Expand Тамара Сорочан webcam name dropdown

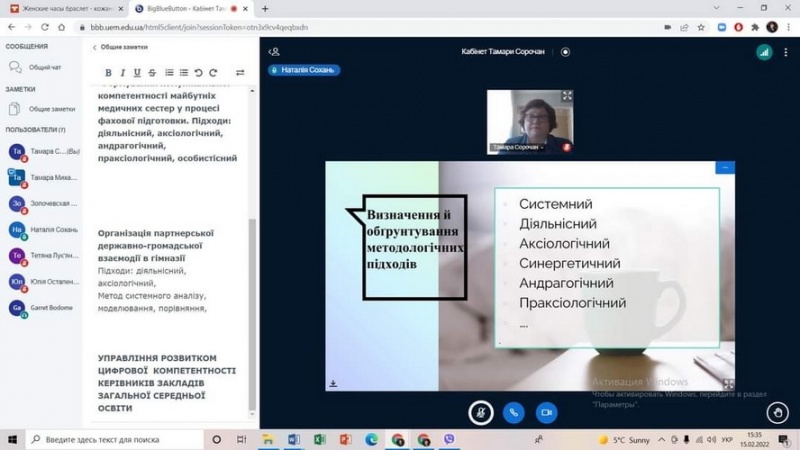pyautogui.click(x=515, y=147)
